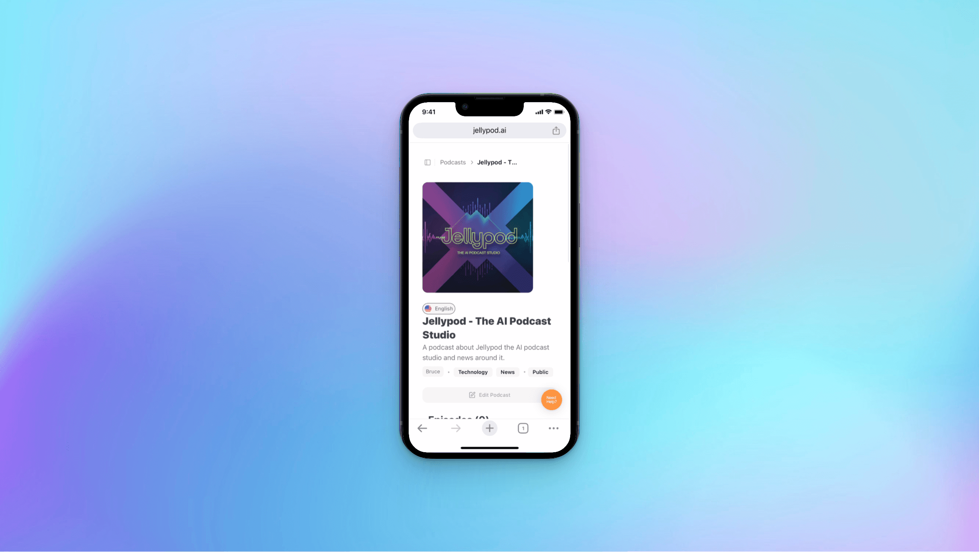Screen dimensions: 980x552
Task: Select the English language flag icon
Action: (428, 308)
